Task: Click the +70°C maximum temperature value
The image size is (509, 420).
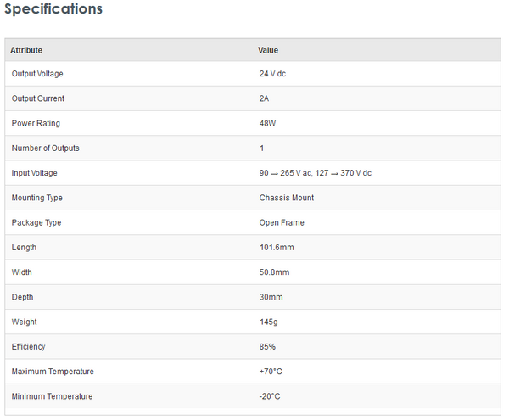Action: 270,372
